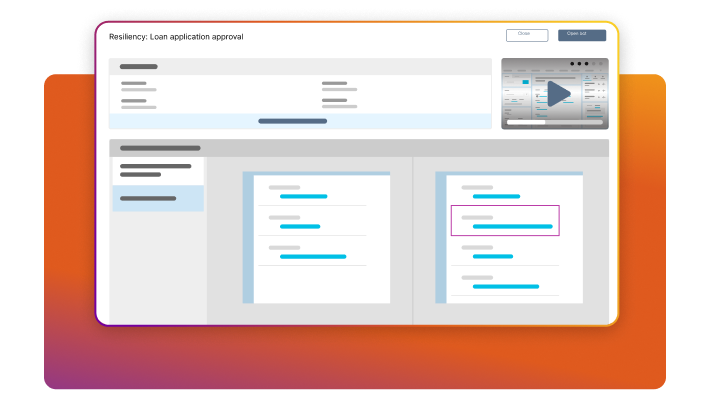Image resolution: width=710 pixels, height=410 pixels.
Task: Click first blue link in right document
Action: 496,196
